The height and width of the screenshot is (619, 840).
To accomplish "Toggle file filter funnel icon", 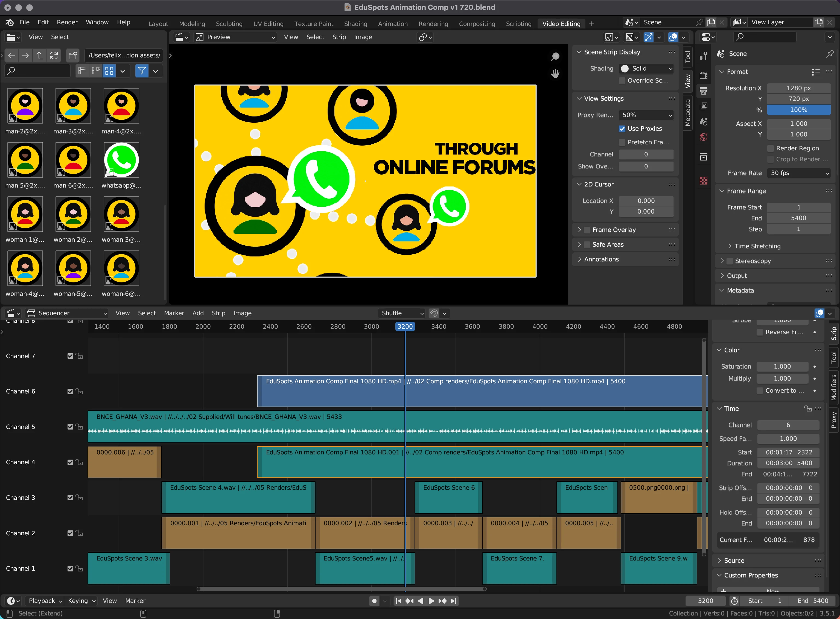I will [x=142, y=71].
